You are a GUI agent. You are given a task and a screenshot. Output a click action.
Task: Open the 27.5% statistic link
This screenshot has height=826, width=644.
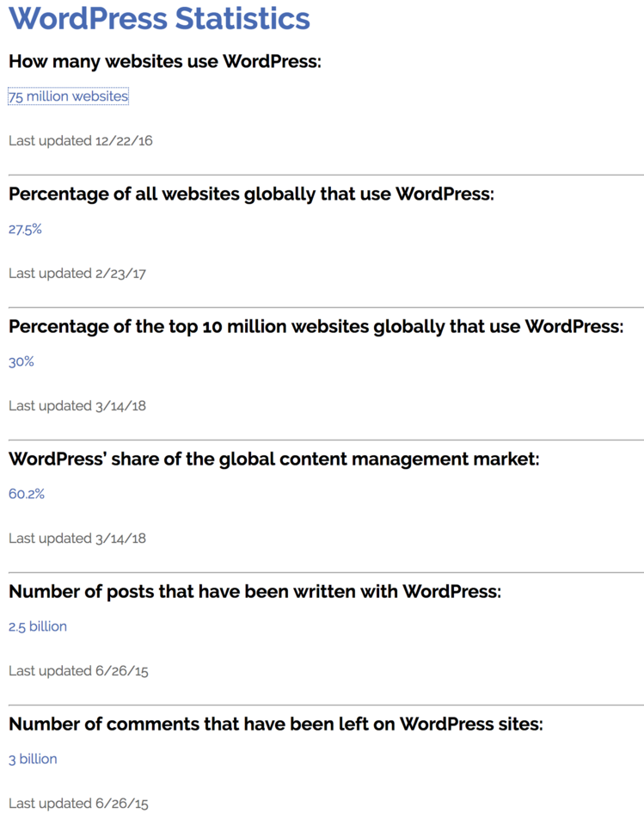[25, 230]
